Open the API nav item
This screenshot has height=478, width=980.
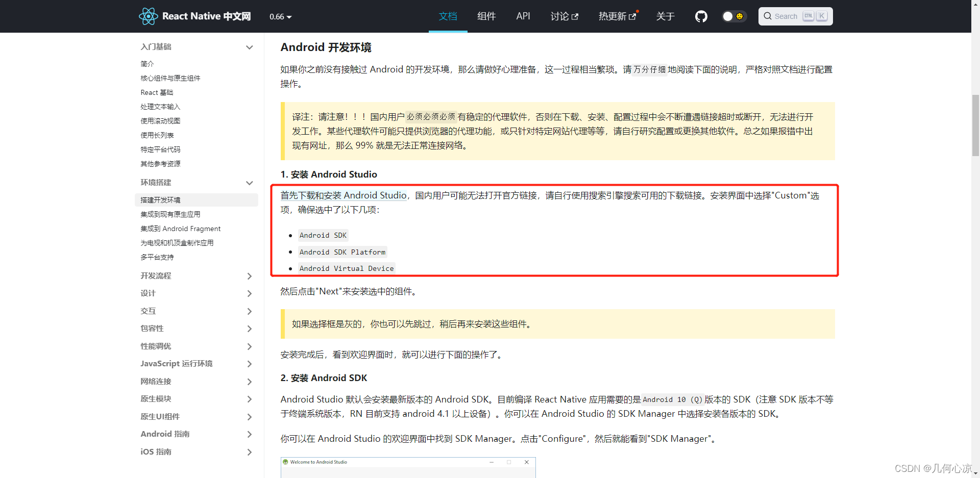tap(523, 16)
